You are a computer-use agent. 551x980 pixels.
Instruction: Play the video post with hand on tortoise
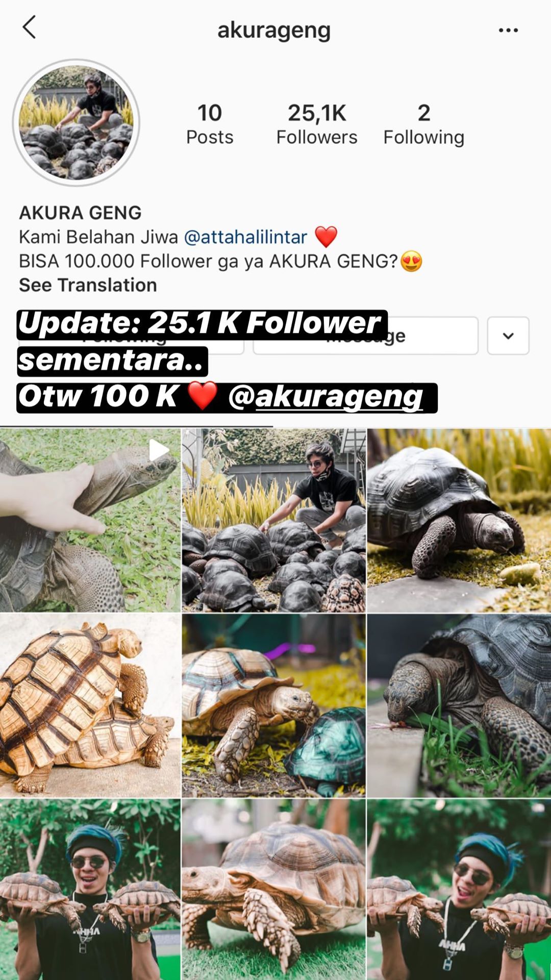pos(90,520)
